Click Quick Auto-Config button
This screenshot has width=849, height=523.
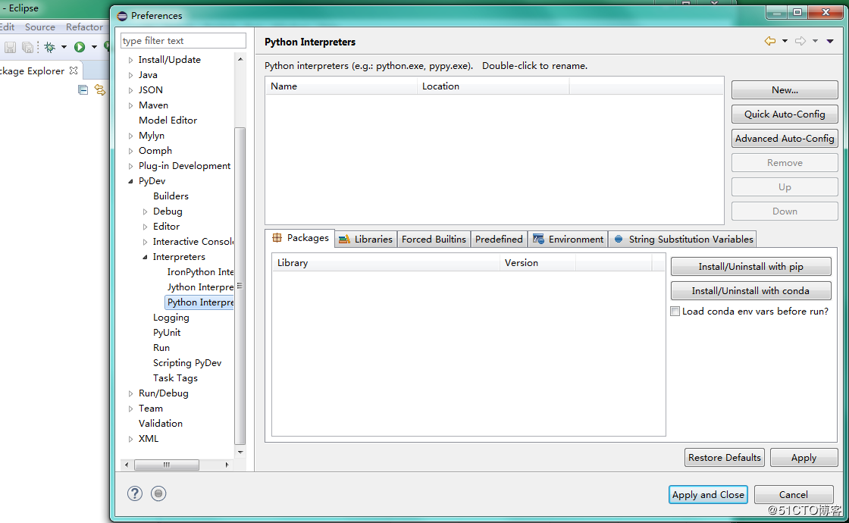[785, 114]
